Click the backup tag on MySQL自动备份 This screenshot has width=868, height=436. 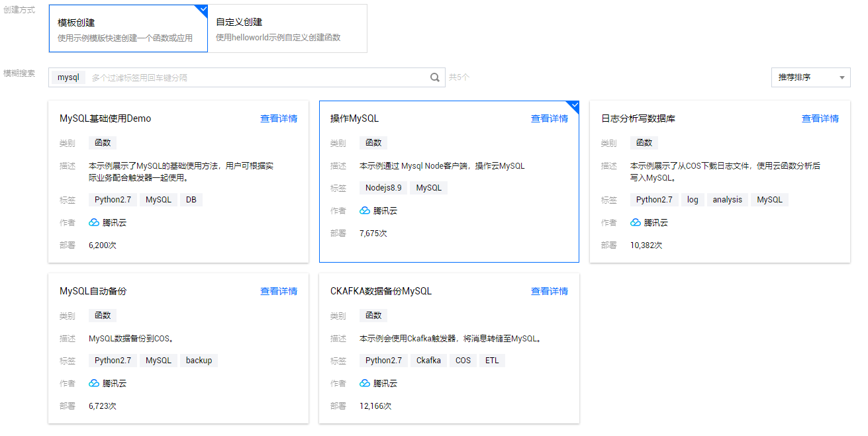pos(199,361)
